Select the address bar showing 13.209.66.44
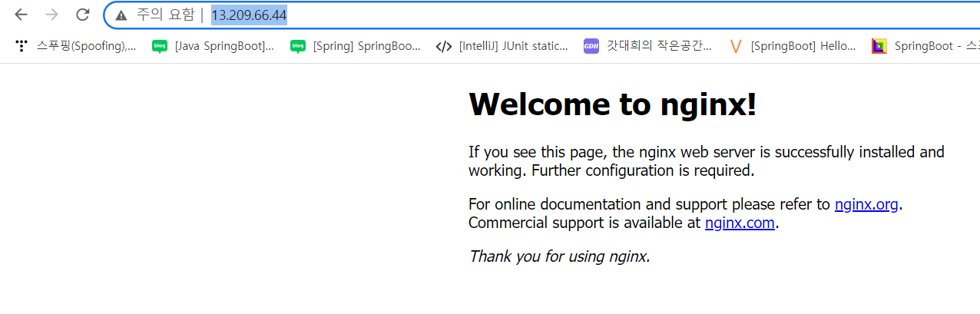Viewport: 980px width, 314px height. click(541, 15)
